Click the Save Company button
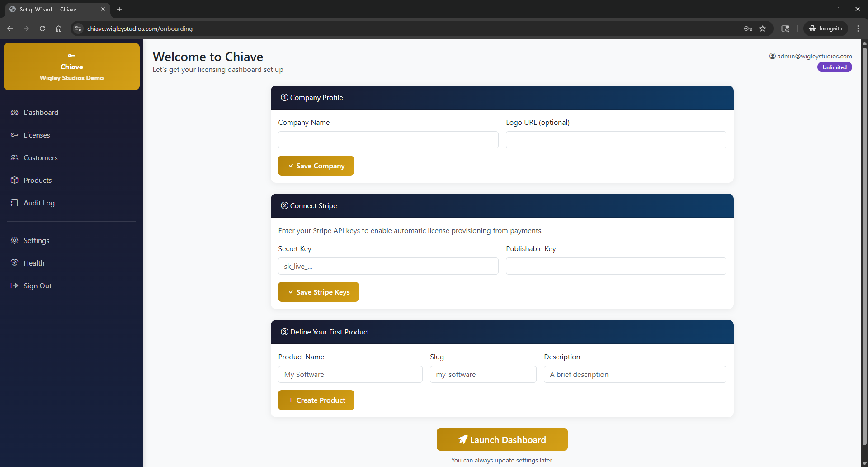The width and height of the screenshot is (868, 467). (316, 166)
